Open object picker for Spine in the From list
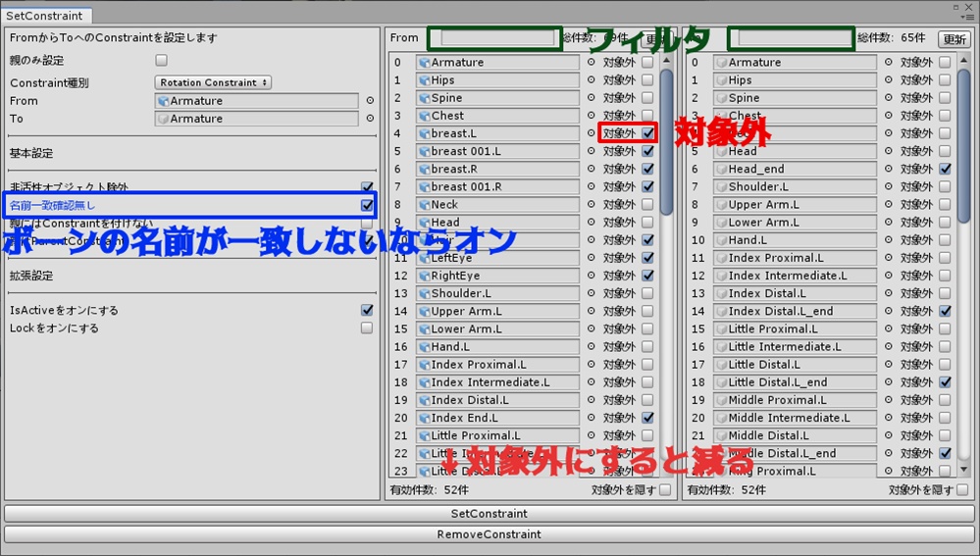 591,97
